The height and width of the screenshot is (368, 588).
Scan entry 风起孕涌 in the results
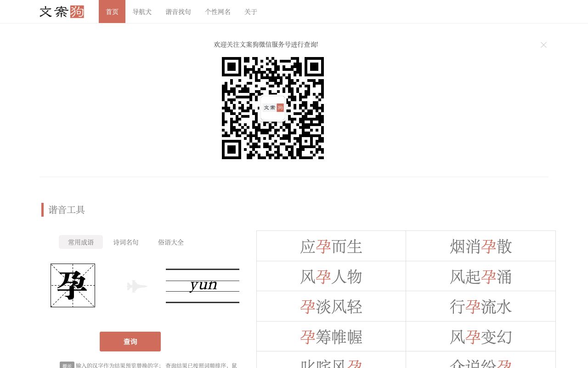tap(481, 276)
